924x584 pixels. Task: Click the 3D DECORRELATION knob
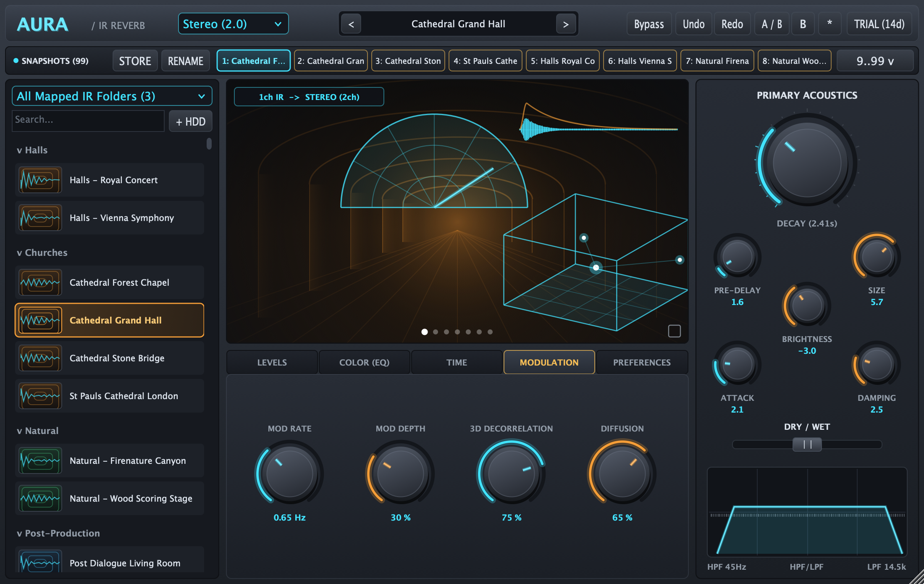point(511,473)
